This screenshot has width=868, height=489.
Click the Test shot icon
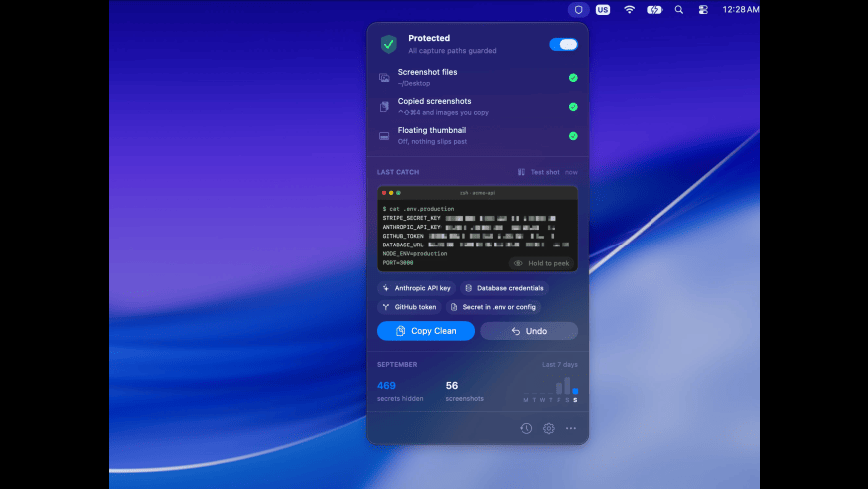coord(521,172)
